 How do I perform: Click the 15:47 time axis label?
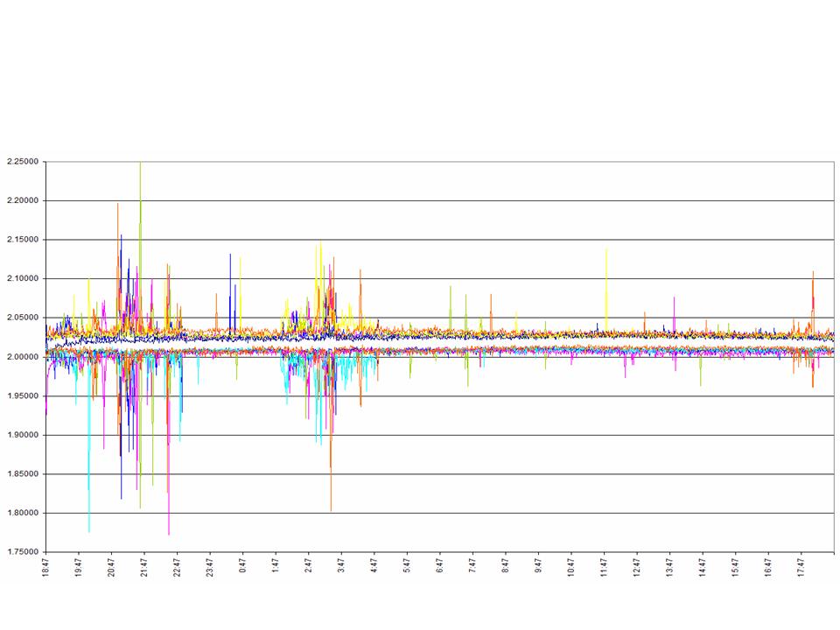point(735,567)
